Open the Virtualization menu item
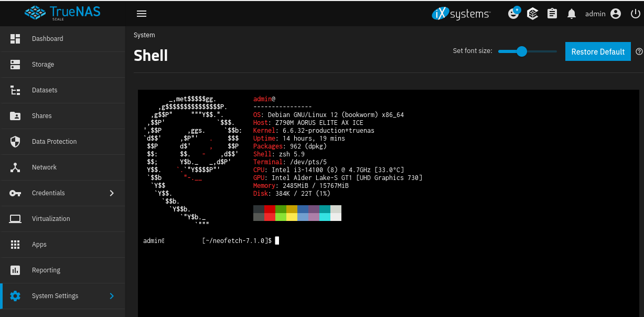 pos(63,218)
